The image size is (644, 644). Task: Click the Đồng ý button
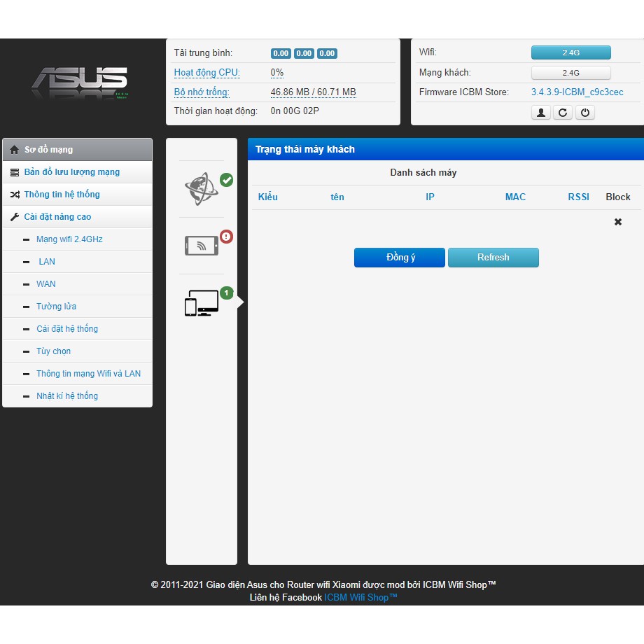pos(399,258)
